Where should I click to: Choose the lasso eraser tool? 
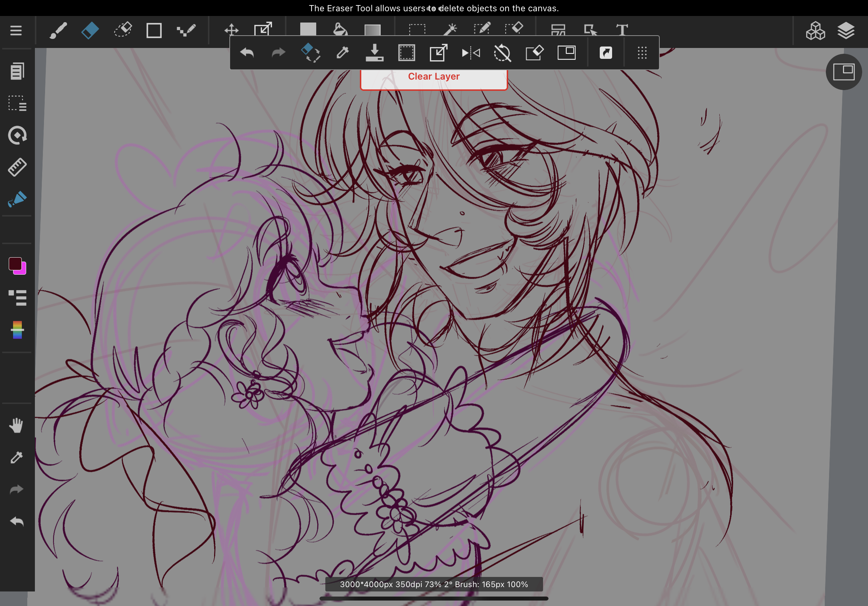tap(122, 30)
